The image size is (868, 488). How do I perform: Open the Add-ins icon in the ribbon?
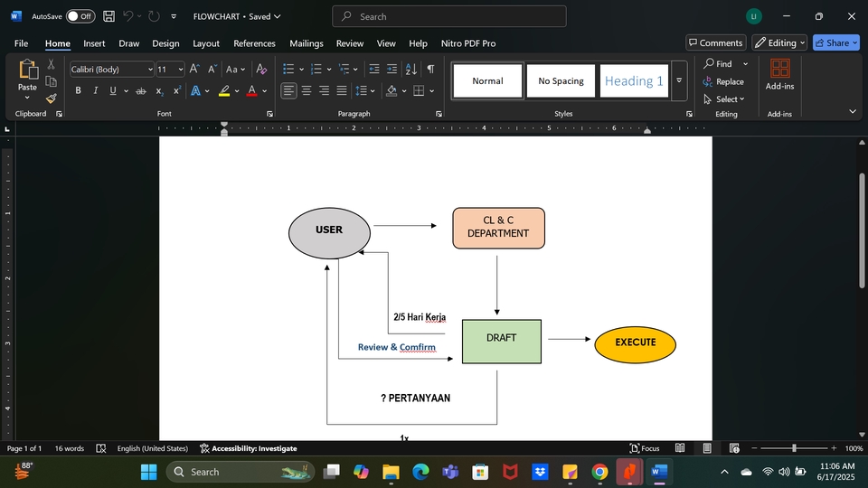(779, 75)
